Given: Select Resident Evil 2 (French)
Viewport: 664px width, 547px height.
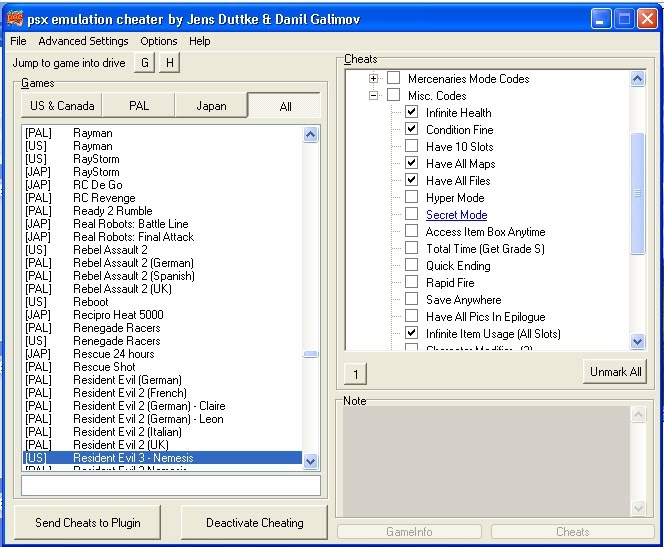Looking at the screenshot, I should (x=163, y=393).
